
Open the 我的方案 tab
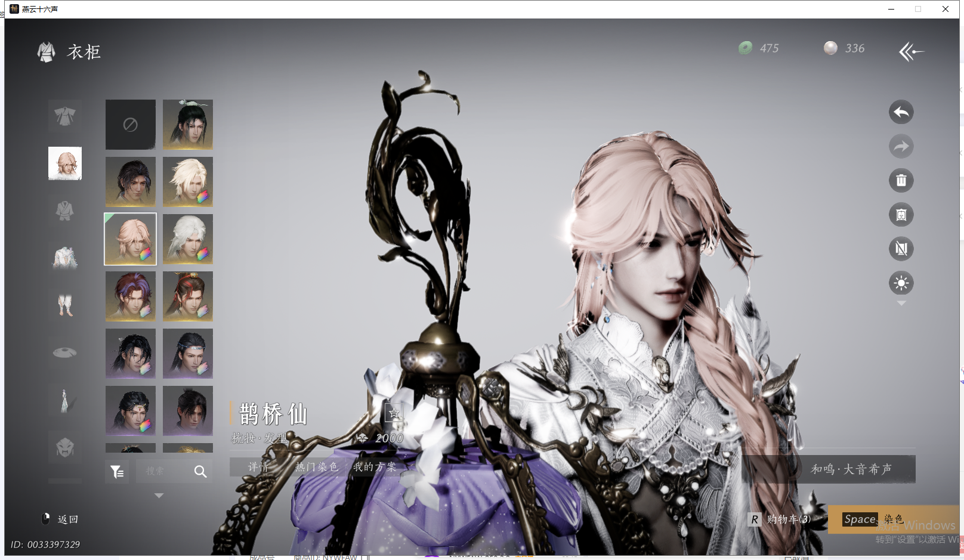pyautogui.click(x=375, y=467)
